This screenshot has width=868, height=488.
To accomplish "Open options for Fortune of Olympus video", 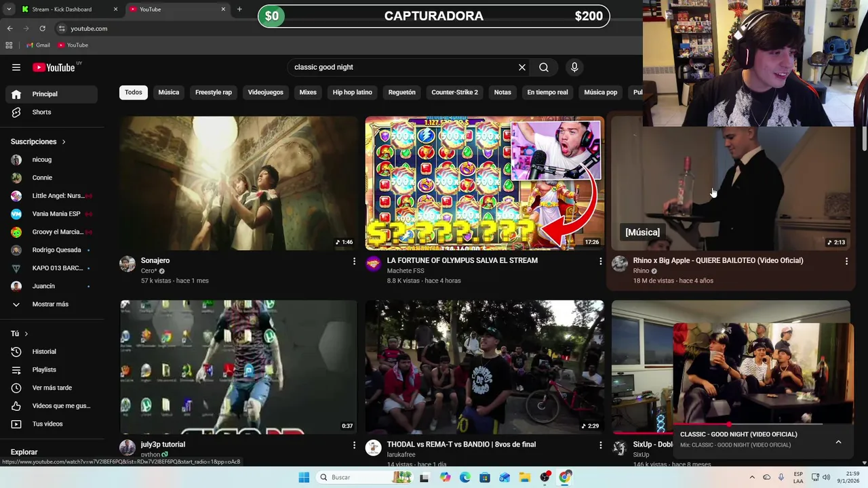I will [x=600, y=261].
